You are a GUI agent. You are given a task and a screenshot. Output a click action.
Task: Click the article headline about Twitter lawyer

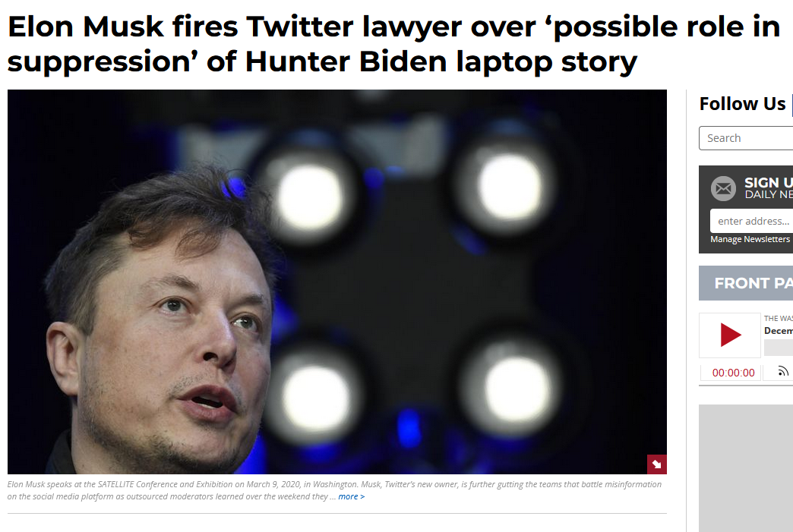(x=393, y=44)
